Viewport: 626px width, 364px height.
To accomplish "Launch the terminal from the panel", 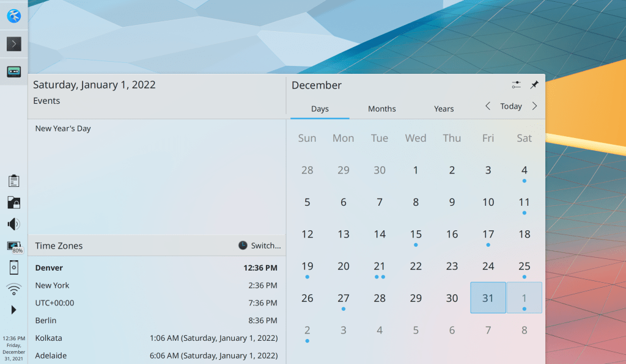I will 13,44.
